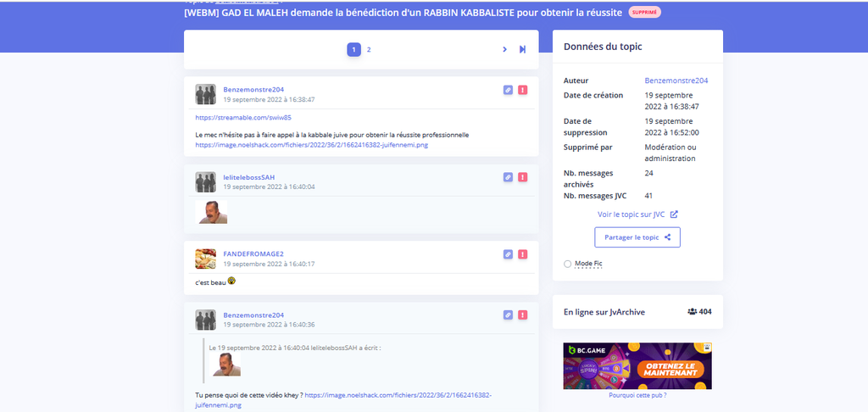Click 'Données du topic' heading
868x412 pixels.
[603, 47]
